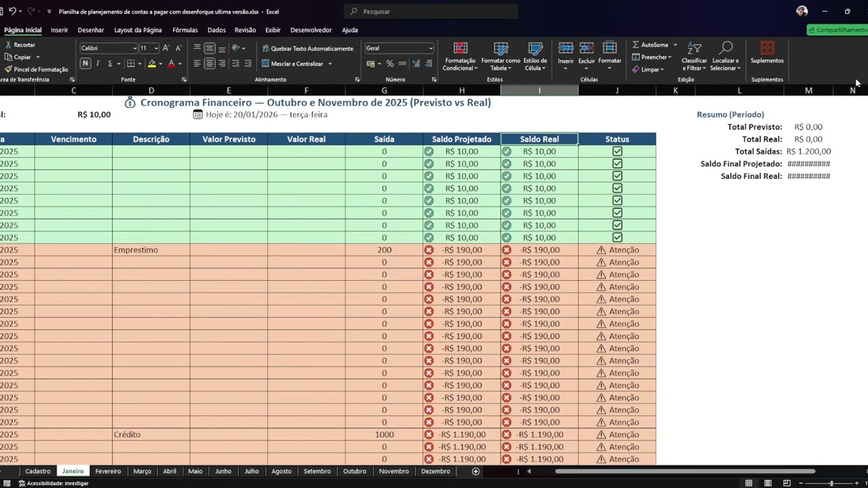
Task: Align text to top icon
Action: [x=197, y=48]
